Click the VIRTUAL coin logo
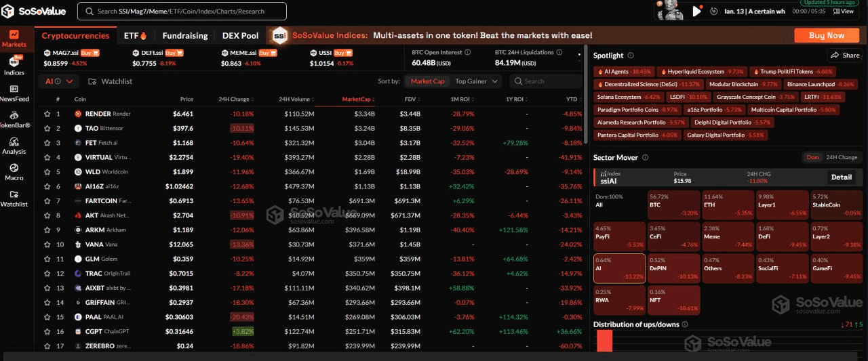This screenshot has height=361, width=868. [x=79, y=157]
